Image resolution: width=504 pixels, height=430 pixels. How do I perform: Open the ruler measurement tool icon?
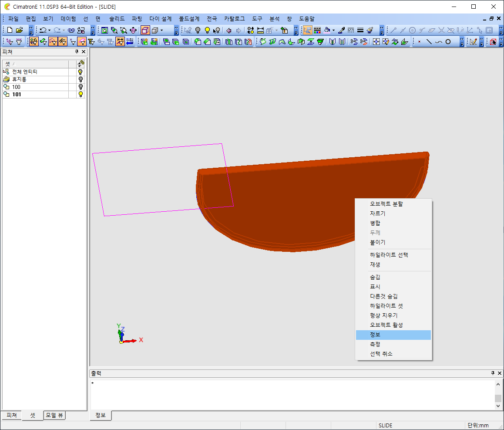[x=260, y=30]
